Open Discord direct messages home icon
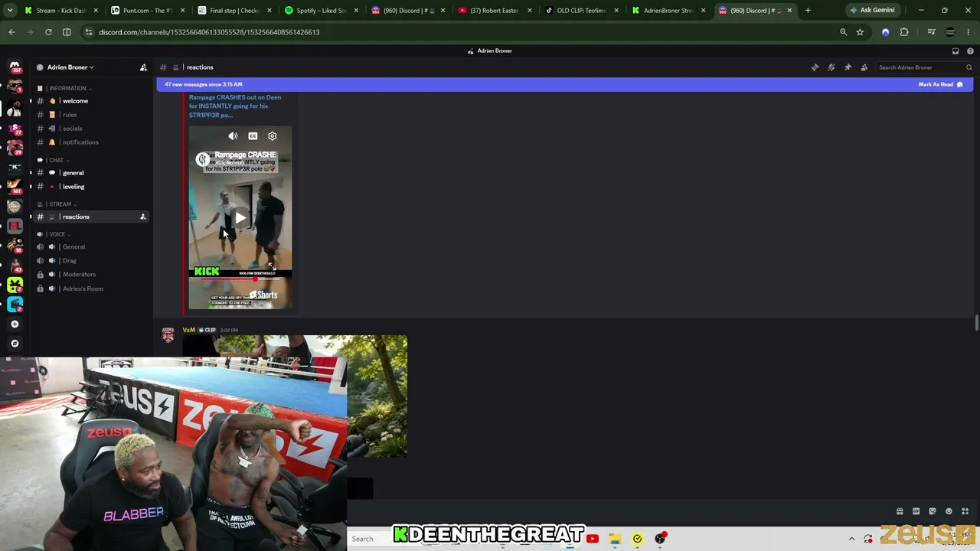The height and width of the screenshot is (551, 980). [15, 67]
